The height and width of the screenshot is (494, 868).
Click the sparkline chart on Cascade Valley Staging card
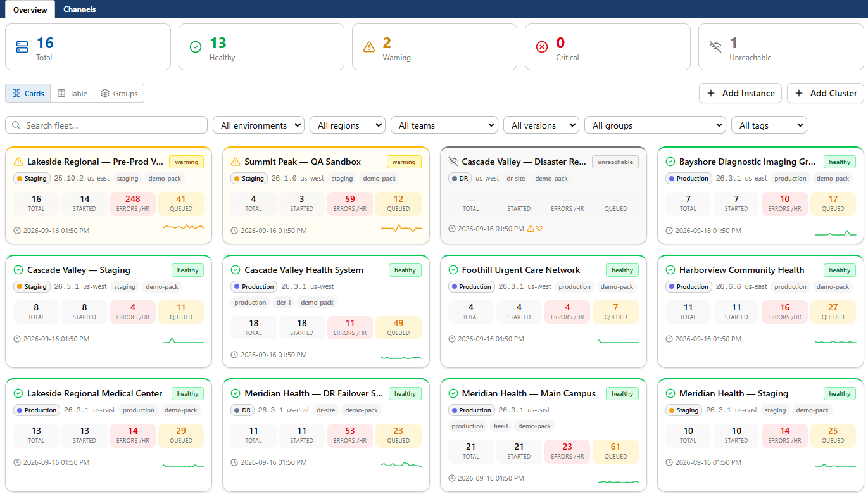click(x=184, y=341)
